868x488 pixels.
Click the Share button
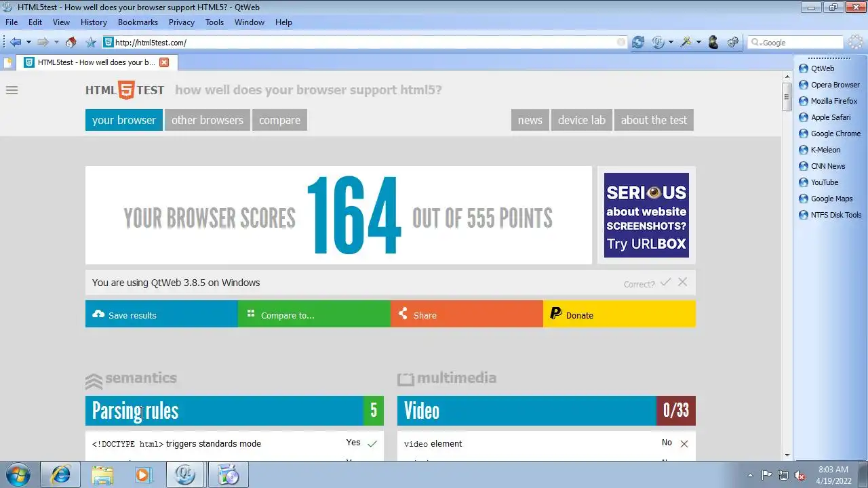[467, 314]
